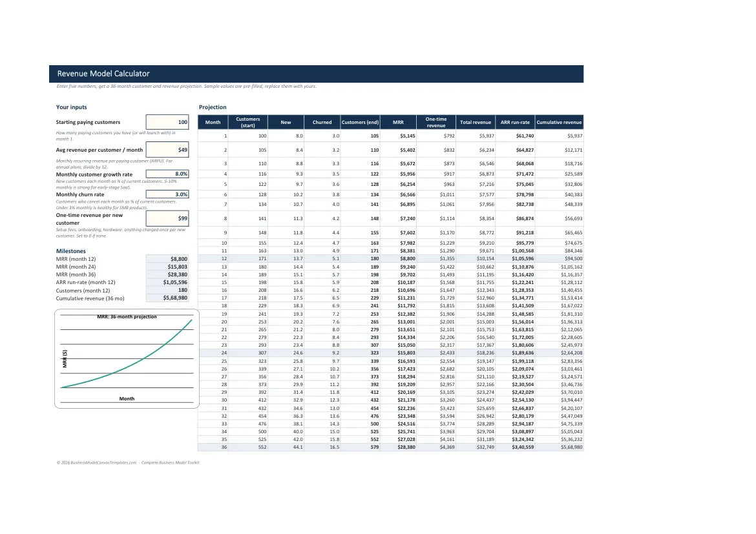Click the ARR run-rate (month 12) milestone value

pyautogui.click(x=167, y=282)
